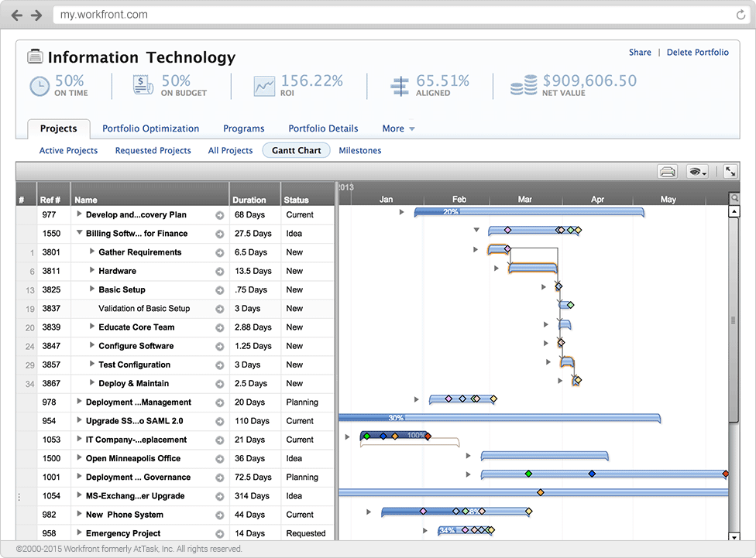Click the IT Company-...eplacement project name

pyautogui.click(x=136, y=440)
